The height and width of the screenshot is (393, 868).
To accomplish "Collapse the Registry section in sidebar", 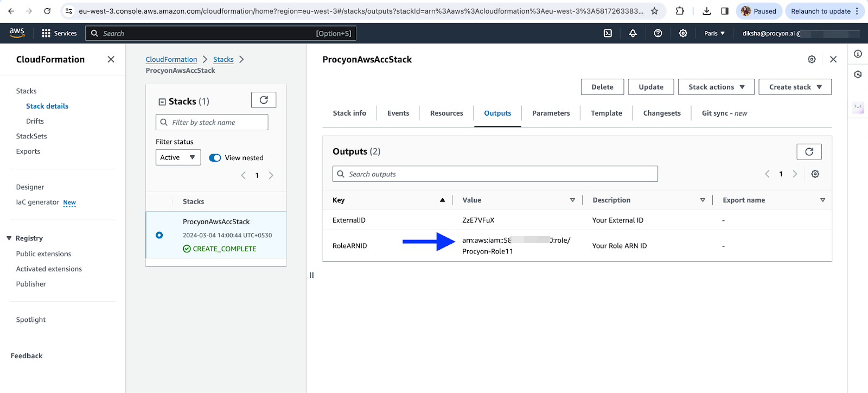I will click(9, 238).
